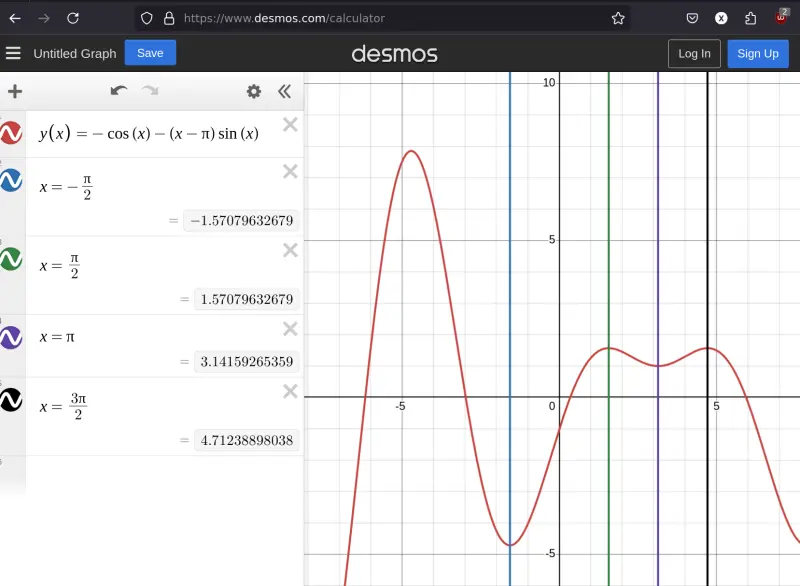Hide the blue x = -π/2 line
The image size is (800, 586).
[x=11, y=180]
